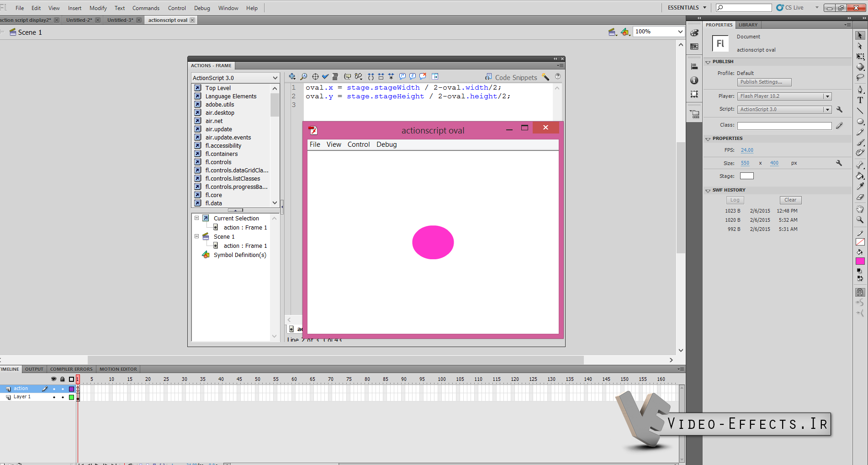Select the Deco tool
This screenshot has height=465, width=868.
click(x=860, y=153)
